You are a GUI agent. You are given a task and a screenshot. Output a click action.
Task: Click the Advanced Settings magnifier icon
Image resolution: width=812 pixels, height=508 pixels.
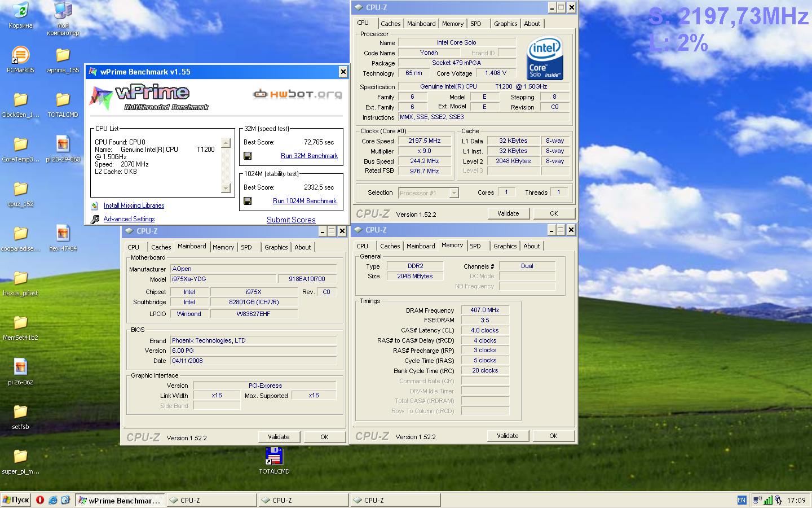[95, 219]
